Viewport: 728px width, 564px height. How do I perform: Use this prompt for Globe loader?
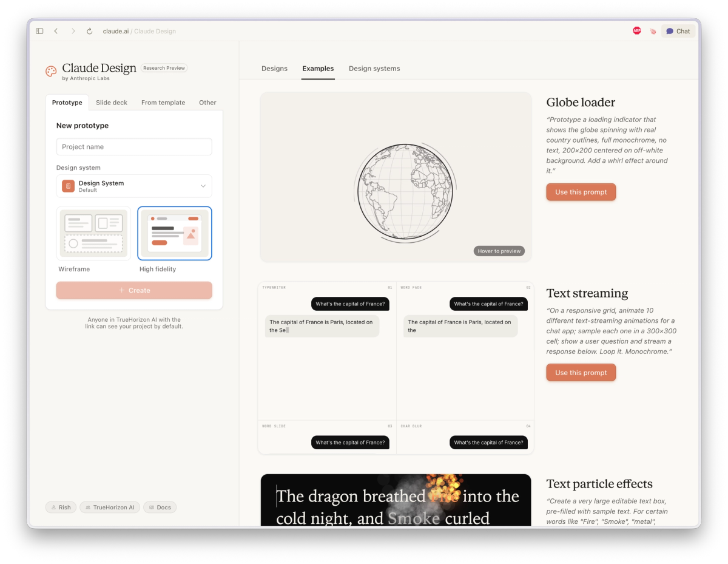point(581,192)
